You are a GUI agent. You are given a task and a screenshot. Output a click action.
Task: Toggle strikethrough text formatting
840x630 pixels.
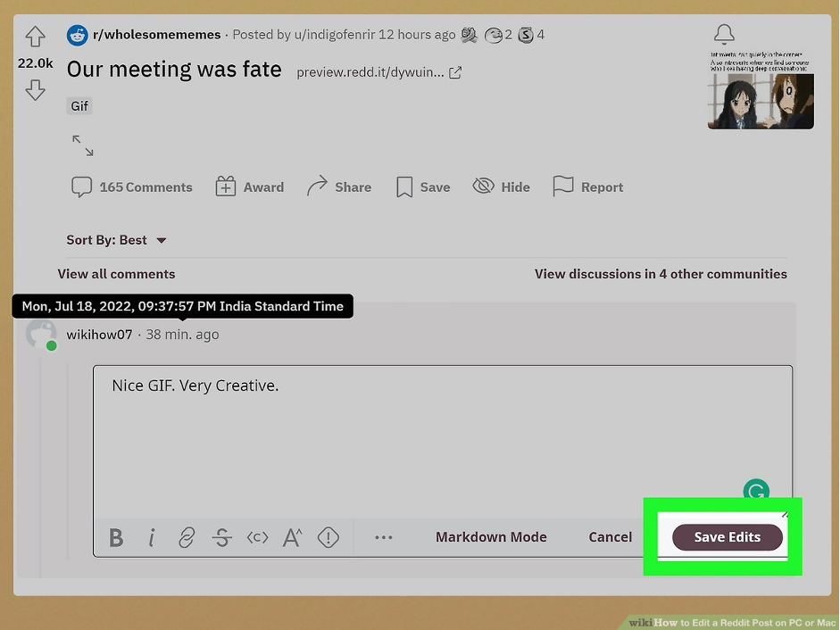222,537
